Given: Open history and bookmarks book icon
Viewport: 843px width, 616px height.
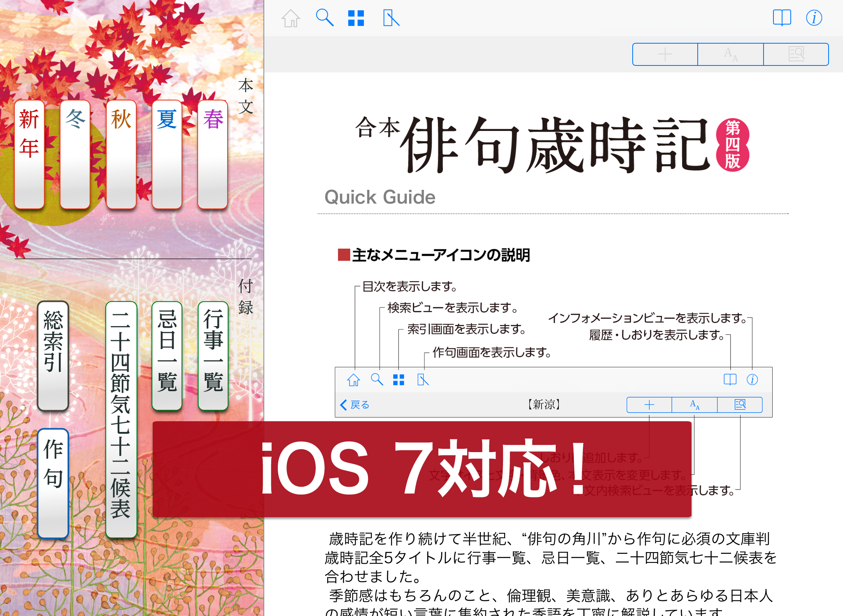Looking at the screenshot, I should (782, 18).
